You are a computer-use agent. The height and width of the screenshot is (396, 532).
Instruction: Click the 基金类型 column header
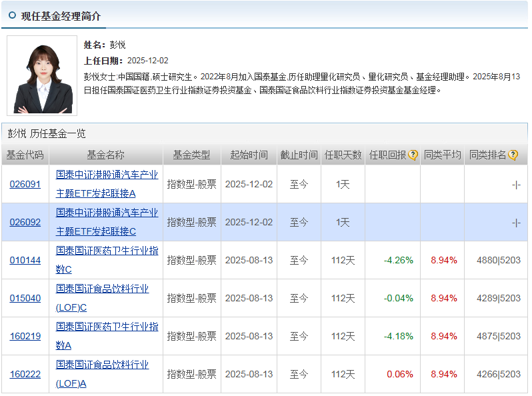[x=192, y=155]
